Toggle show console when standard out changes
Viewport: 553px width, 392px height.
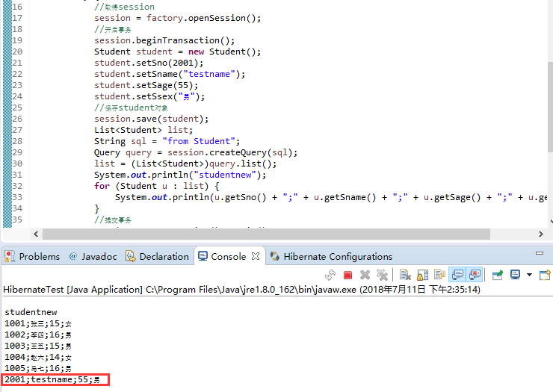(456, 275)
